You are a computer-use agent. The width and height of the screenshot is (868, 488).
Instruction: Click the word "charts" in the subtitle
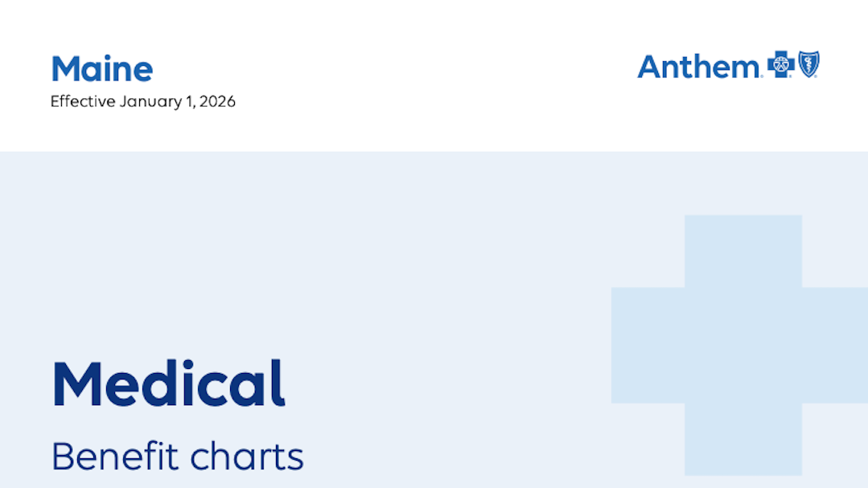247,457
